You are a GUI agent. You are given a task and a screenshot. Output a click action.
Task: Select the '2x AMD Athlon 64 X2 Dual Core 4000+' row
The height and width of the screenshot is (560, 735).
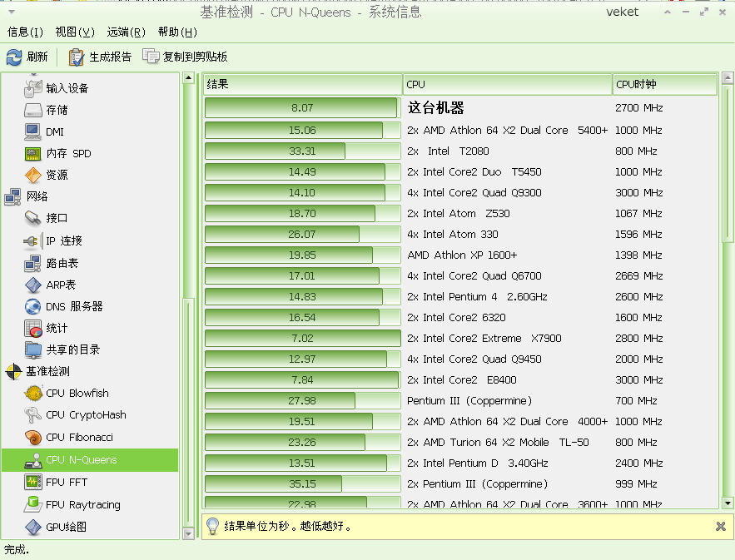point(461,422)
